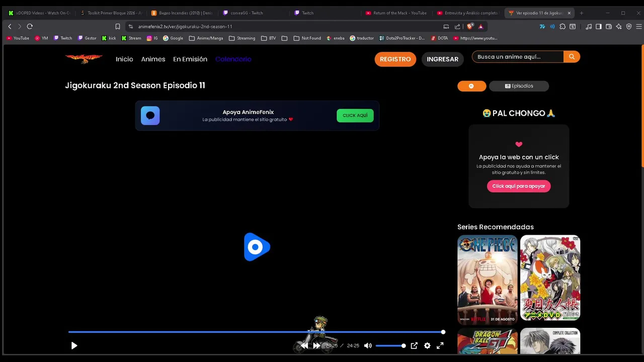The height and width of the screenshot is (362, 644).
Task: Fast-forward the video with the forward icon
Action: (316, 345)
